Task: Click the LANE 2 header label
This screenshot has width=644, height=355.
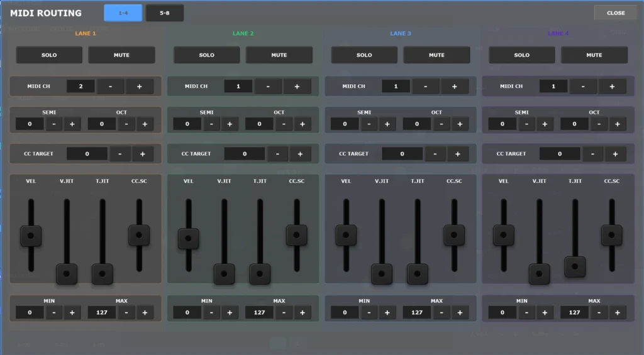Action: pos(243,33)
